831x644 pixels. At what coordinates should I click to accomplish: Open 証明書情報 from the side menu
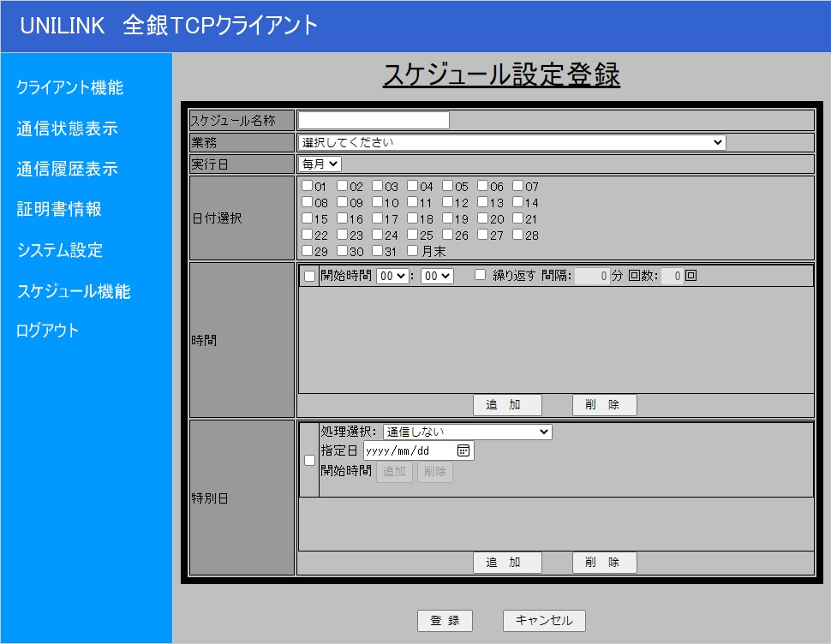pyautogui.click(x=59, y=209)
